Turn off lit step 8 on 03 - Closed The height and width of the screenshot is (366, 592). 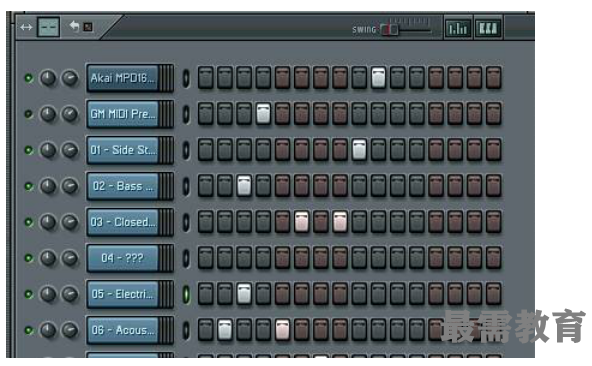pyautogui.click(x=340, y=222)
